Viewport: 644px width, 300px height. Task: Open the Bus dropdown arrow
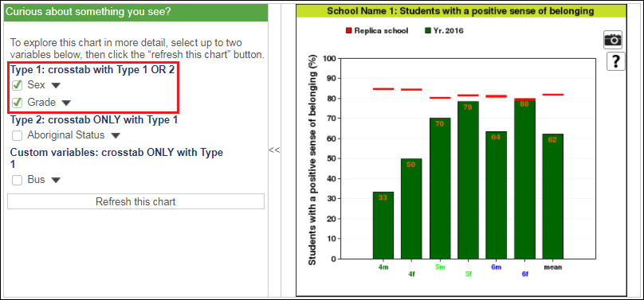(x=56, y=181)
